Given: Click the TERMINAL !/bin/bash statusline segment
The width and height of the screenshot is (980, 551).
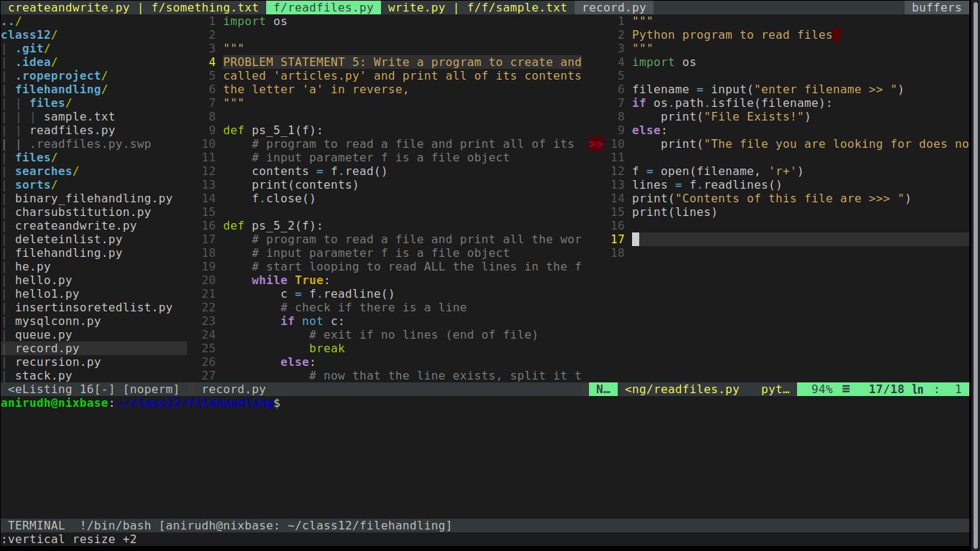Looking at the screenshot, I should [x=80, y=525].
